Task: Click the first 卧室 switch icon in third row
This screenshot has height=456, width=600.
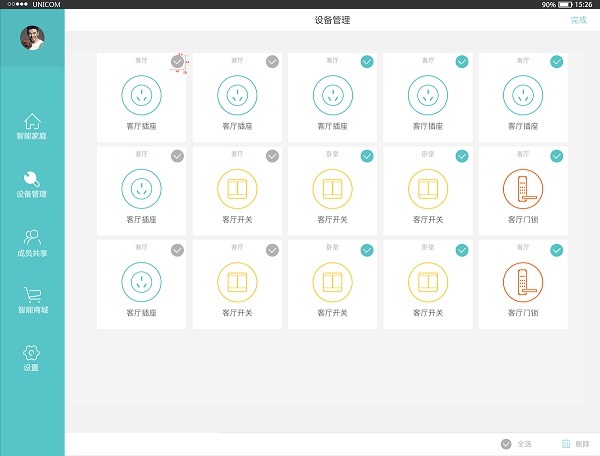Action: coord(332,283)
